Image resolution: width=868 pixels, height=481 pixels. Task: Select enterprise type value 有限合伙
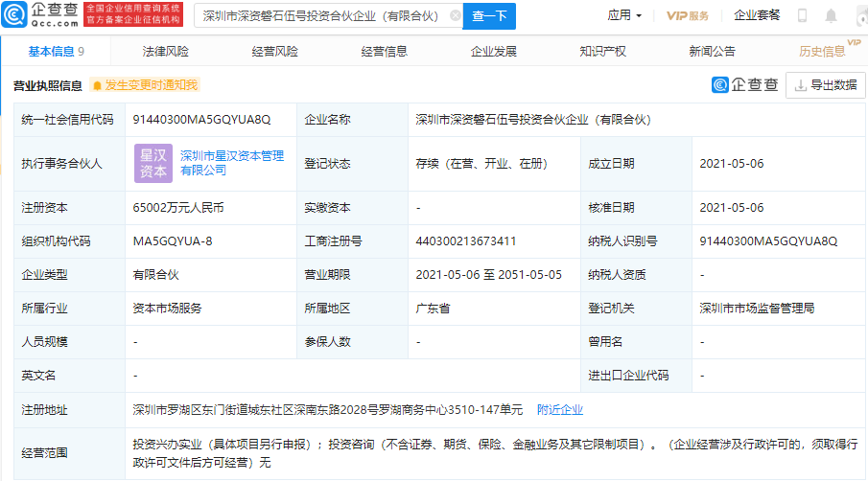point(155,275)
